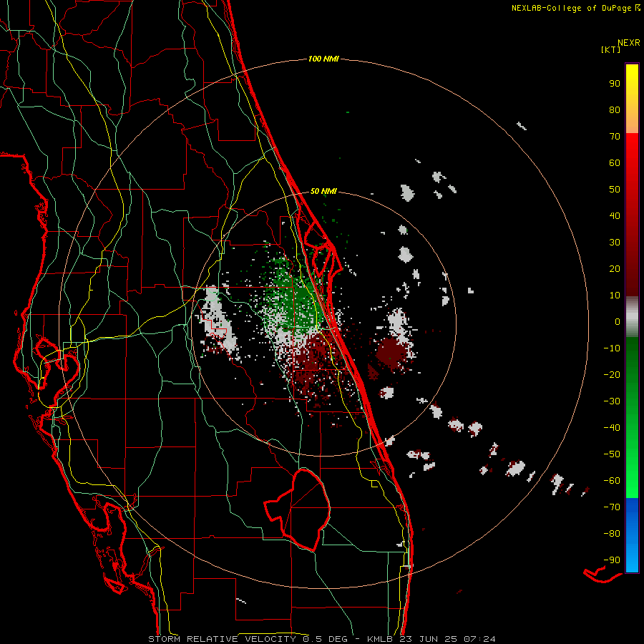Click the large dark red offshore velocity echo
The width and height of the screenshot is (644, 644).
click(x=391, y=353)
